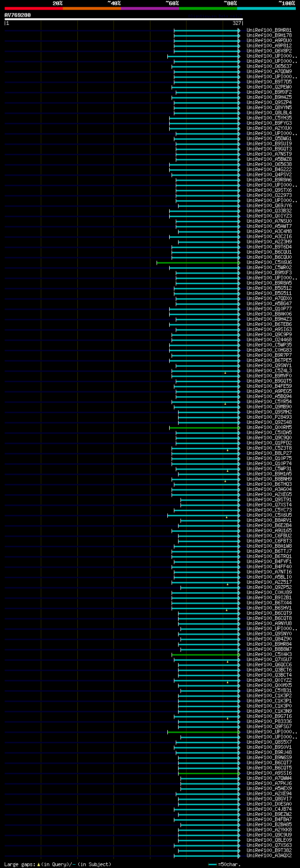Select the UniRef100_B5G511 label
300x868 pixels.
[269, 294]
